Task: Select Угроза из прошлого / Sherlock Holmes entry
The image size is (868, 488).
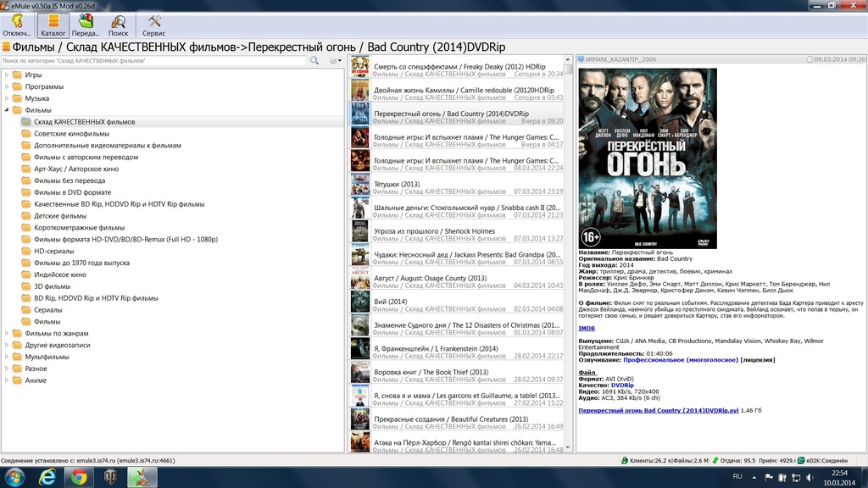Action: coord(457,232)
